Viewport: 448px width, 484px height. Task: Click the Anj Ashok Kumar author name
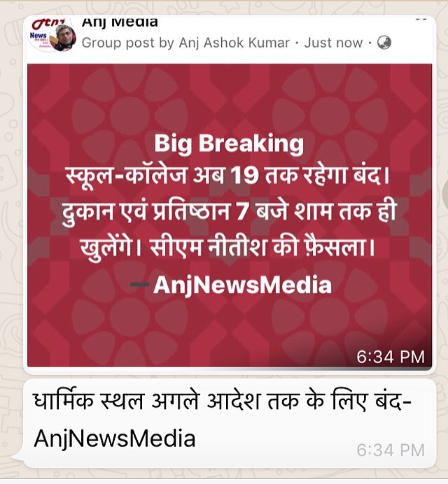[234, 43]
